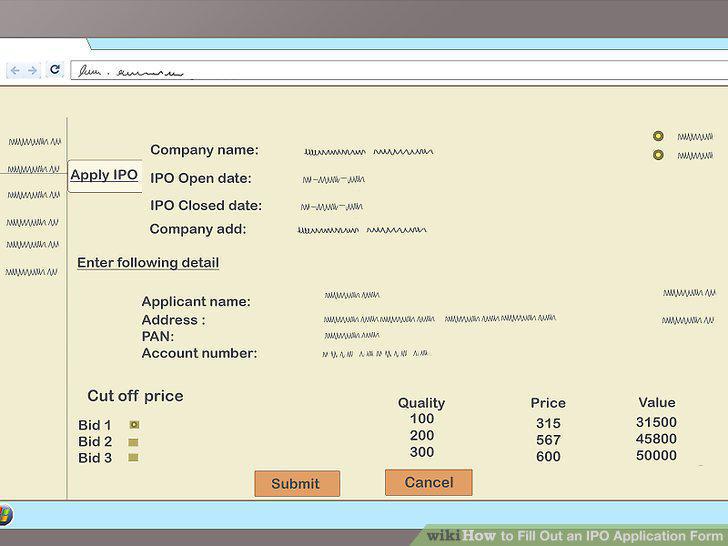Open the Windows Start button

click(x=5, y=515)
